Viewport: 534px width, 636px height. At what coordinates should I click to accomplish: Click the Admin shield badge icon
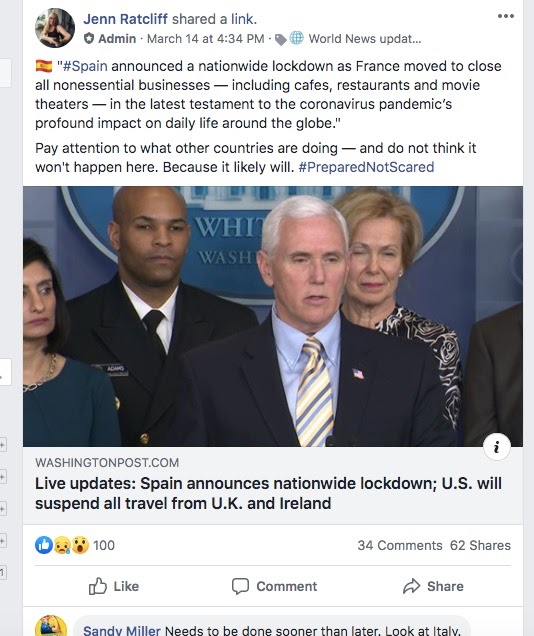click(89, 39)
